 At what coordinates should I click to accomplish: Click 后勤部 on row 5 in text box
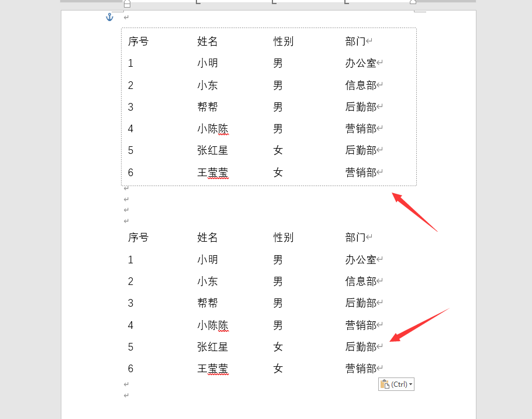click(x=361, y=150)
